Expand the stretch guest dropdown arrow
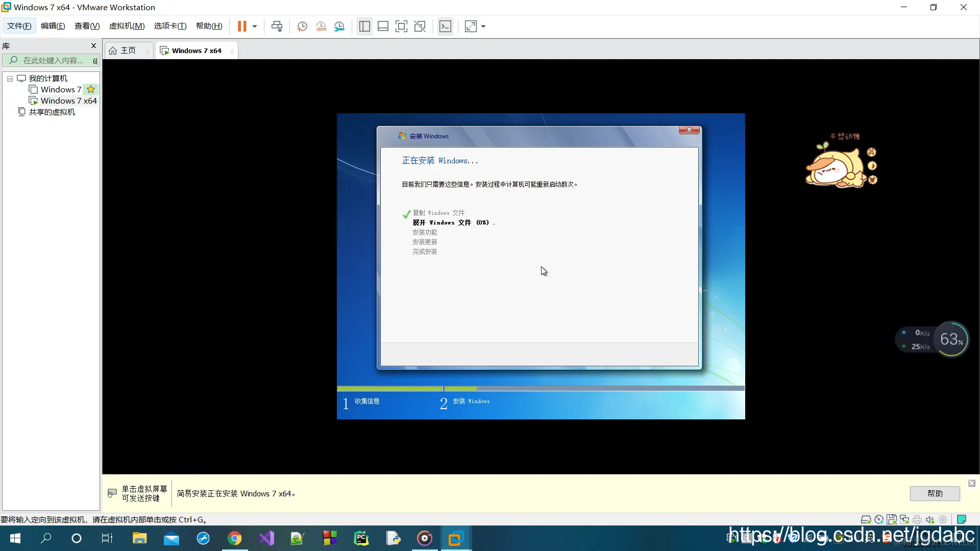The width and height of the screenshot is (980, 551). point(483,27)
